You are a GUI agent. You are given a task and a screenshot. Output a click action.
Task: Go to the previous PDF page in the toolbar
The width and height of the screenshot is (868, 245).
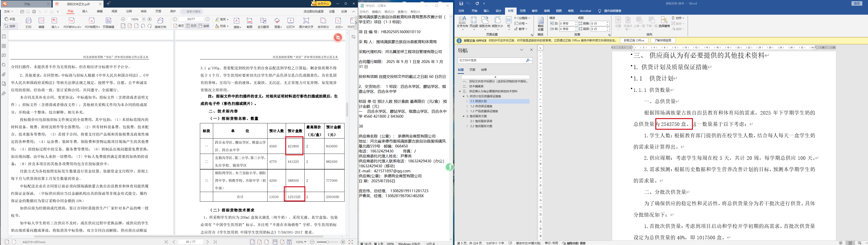click(175, 19)
